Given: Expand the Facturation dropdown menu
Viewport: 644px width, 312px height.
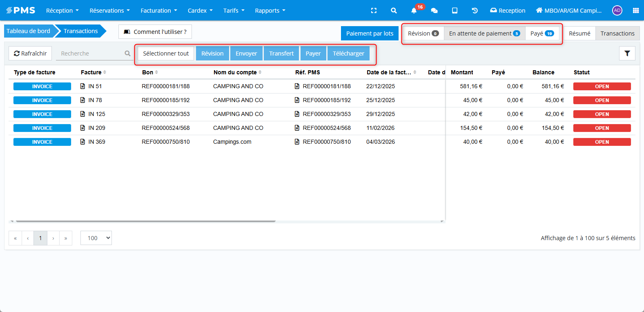Looking at the screenshot, I should coord(158,11).
